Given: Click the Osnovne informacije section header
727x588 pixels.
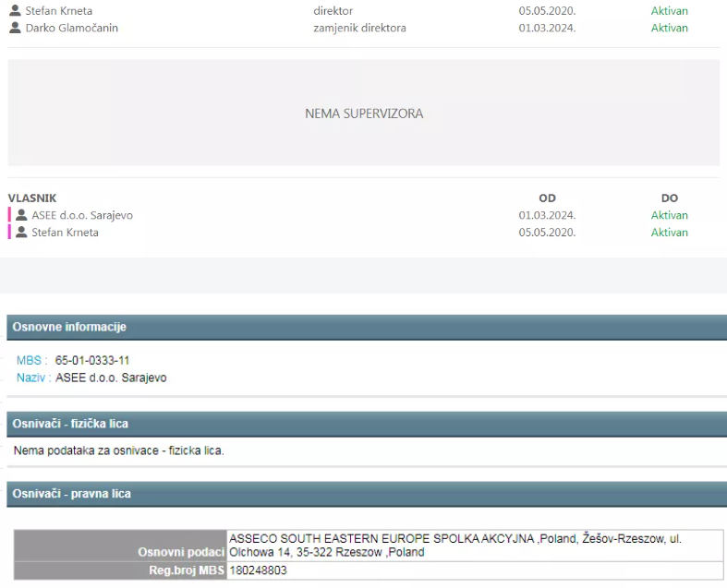Looking at the screenshot, I should 367,327.
